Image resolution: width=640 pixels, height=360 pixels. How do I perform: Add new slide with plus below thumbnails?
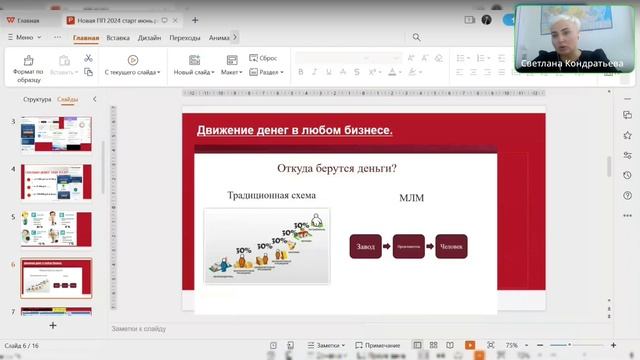(x=53, y=325)
